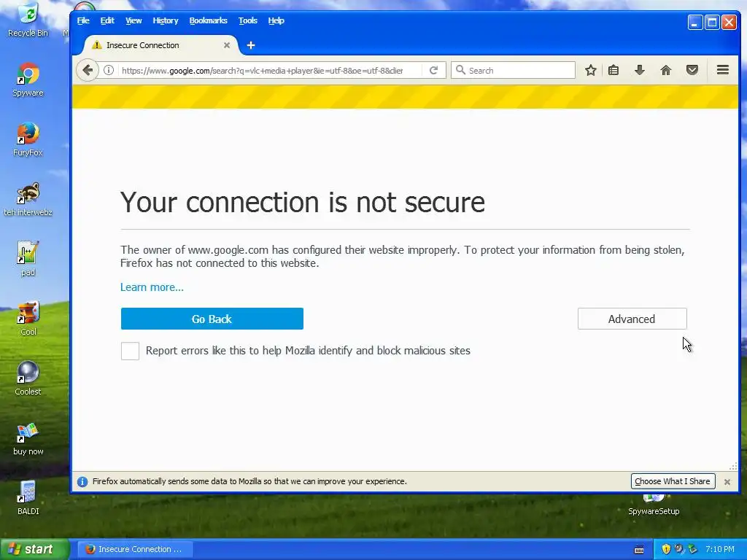This screenshot has height=560, width=747.
Task: Enable Report errors like this checkbox
Action: pos(130,351)
